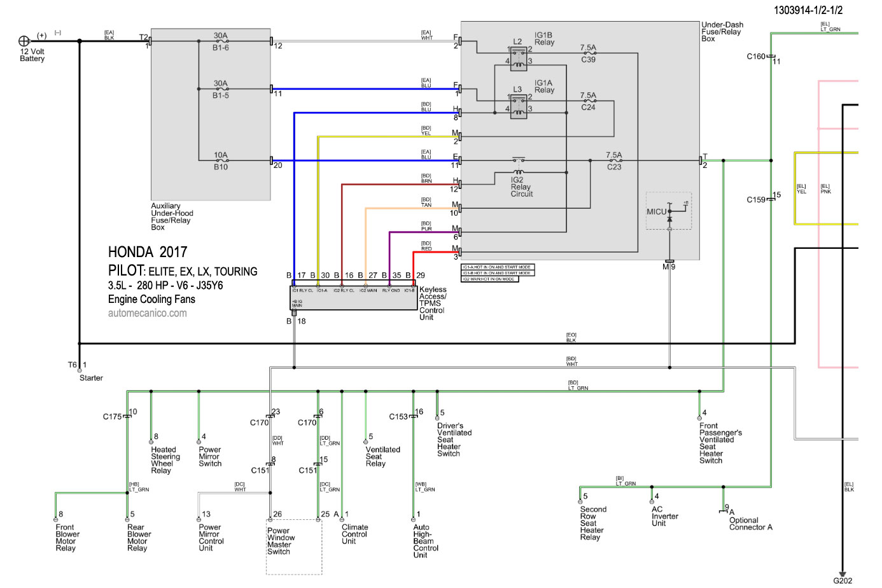Viewport: 882px width, 588px height.
Task: Select the 30A B1-6 fuse symbol
Action: tap(221, 41)
